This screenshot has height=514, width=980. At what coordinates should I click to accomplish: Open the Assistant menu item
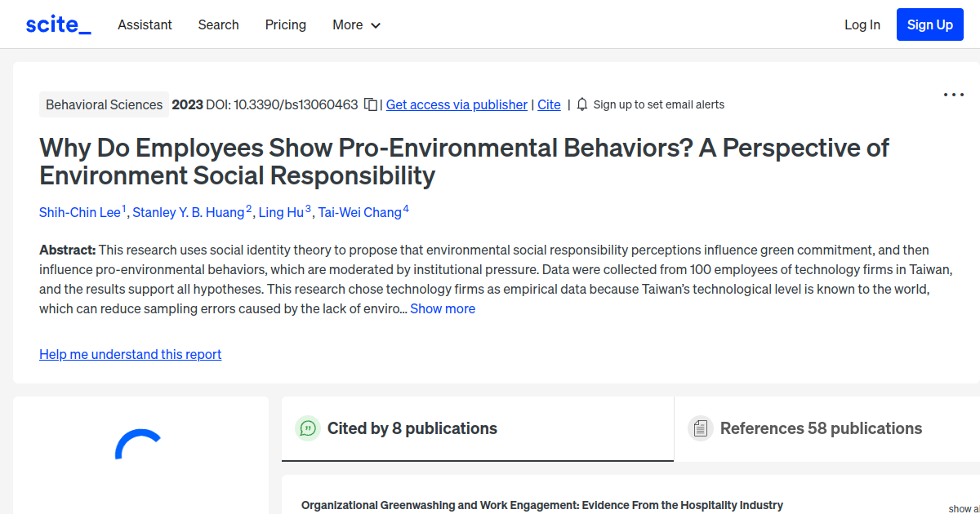[x=145, y=24]
